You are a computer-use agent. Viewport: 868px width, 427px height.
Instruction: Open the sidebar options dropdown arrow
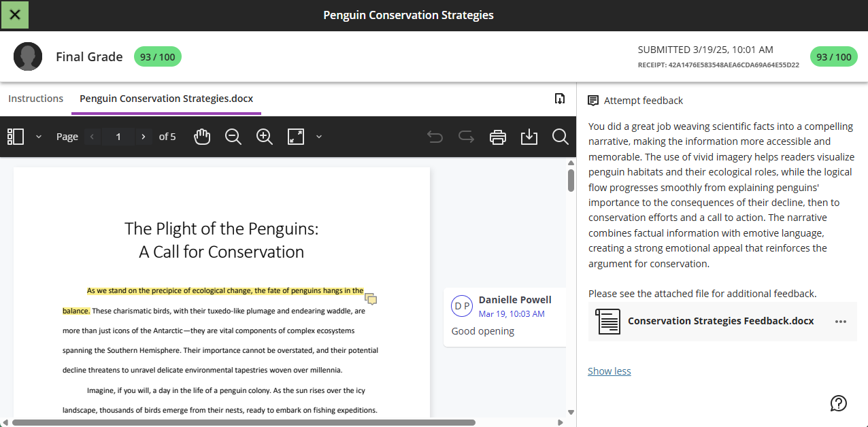(39, 137)
